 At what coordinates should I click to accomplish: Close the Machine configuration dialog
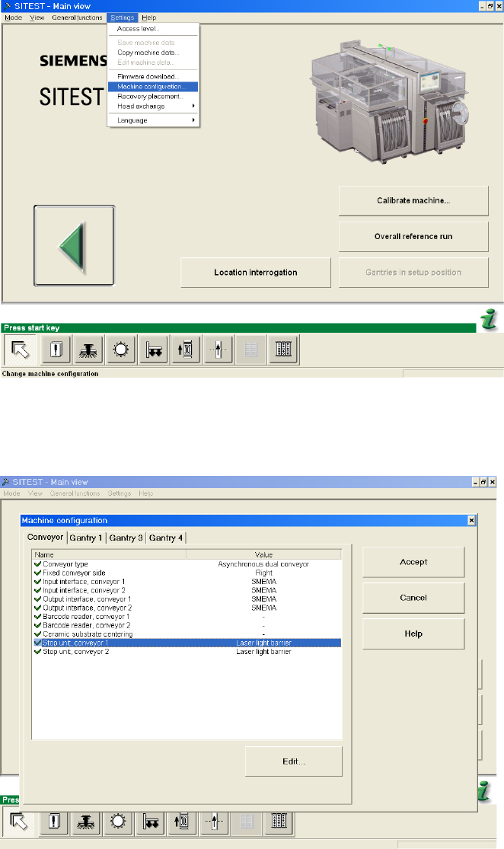(471, 520)
